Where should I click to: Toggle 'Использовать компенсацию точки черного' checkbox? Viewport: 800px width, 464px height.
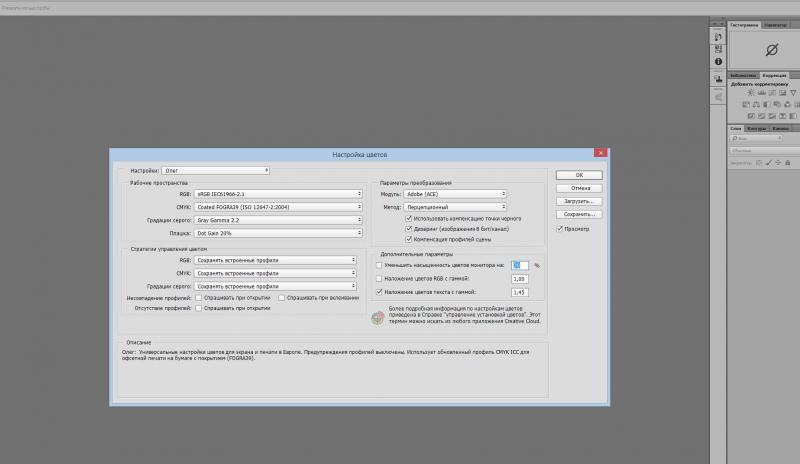(409, 218)
